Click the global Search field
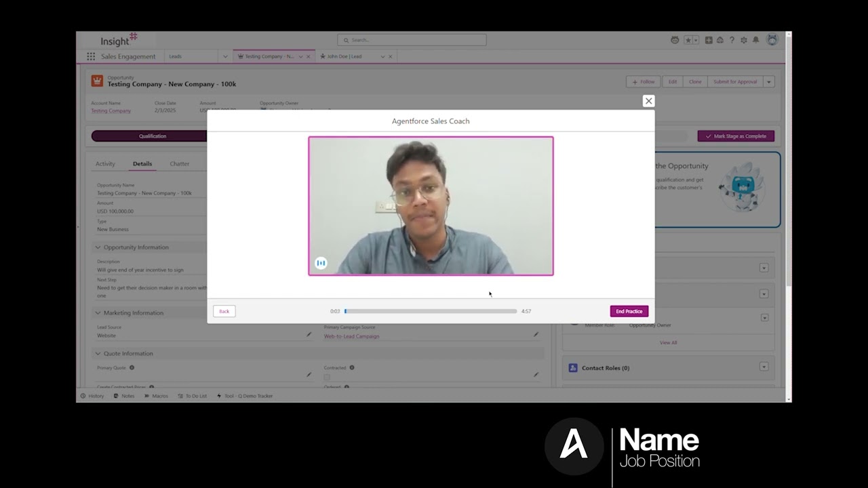This screenshot has height=488, width=868. 412,40
